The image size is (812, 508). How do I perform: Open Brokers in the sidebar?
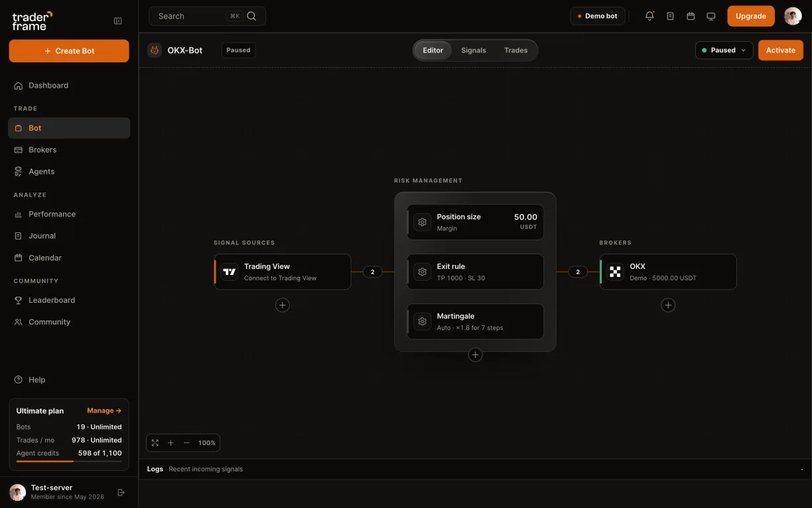point(69,149)
